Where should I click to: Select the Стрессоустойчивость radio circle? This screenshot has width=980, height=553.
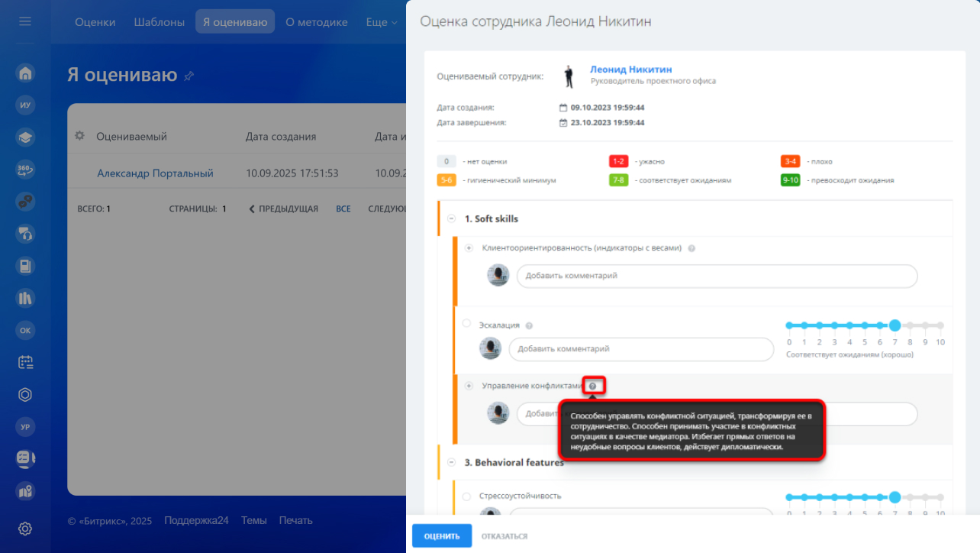466,496
